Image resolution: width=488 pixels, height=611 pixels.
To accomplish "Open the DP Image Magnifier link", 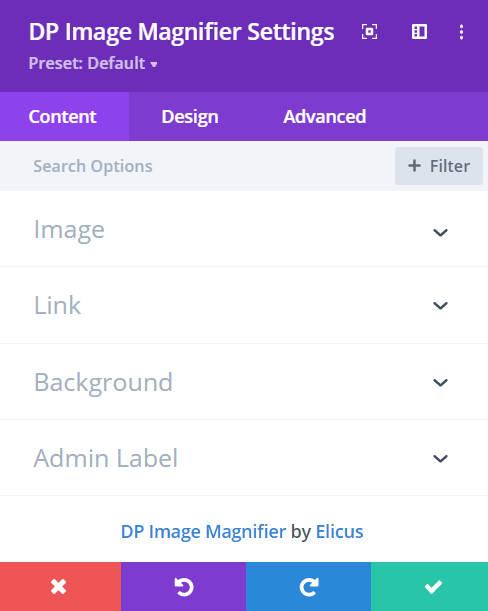I will click(x=203, y=532).
